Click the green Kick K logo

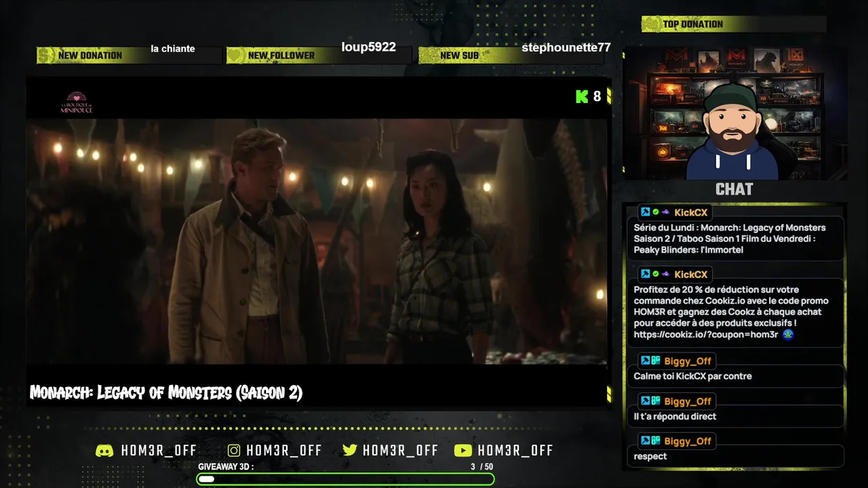pyautogui.click(x=582, y=96)
